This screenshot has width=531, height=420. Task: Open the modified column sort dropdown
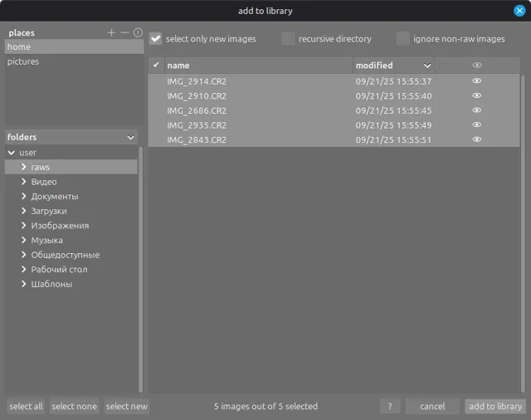point(427,65)
